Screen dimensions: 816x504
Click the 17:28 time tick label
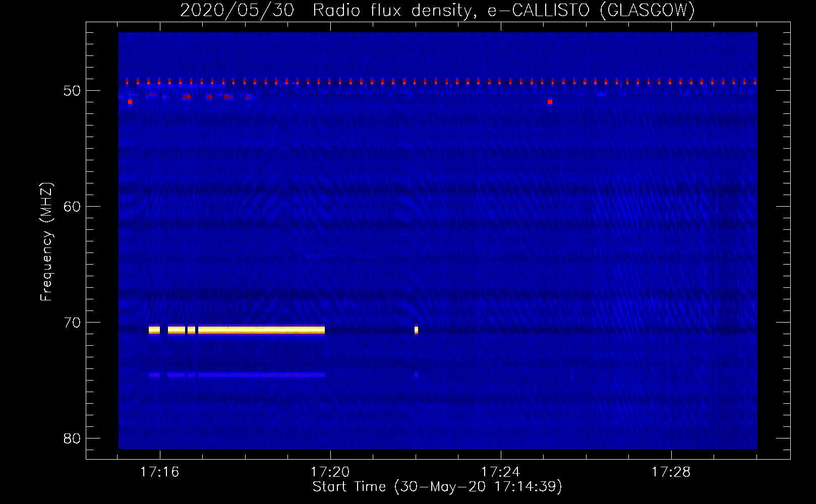(x=671, y=472)
